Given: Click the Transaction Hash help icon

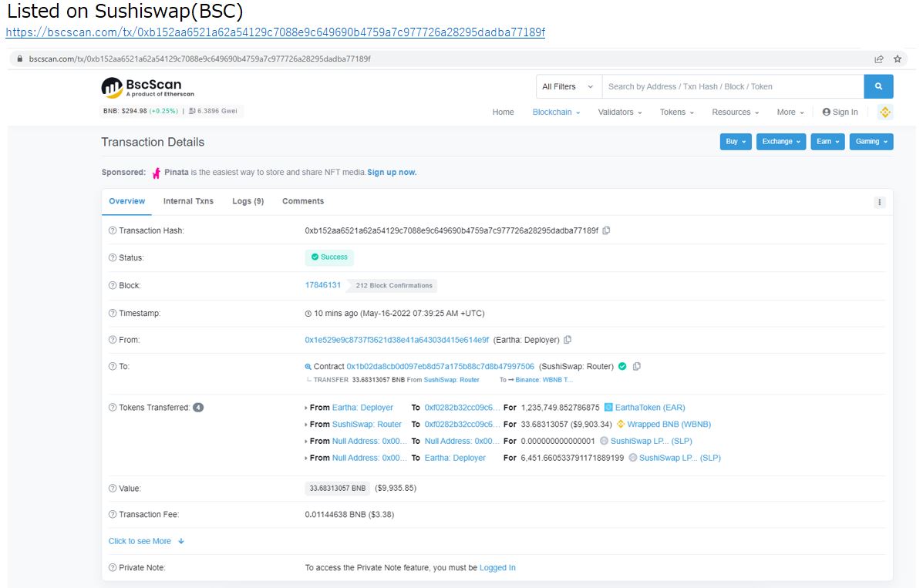Looking at the screenshot, I should point(113,230).
